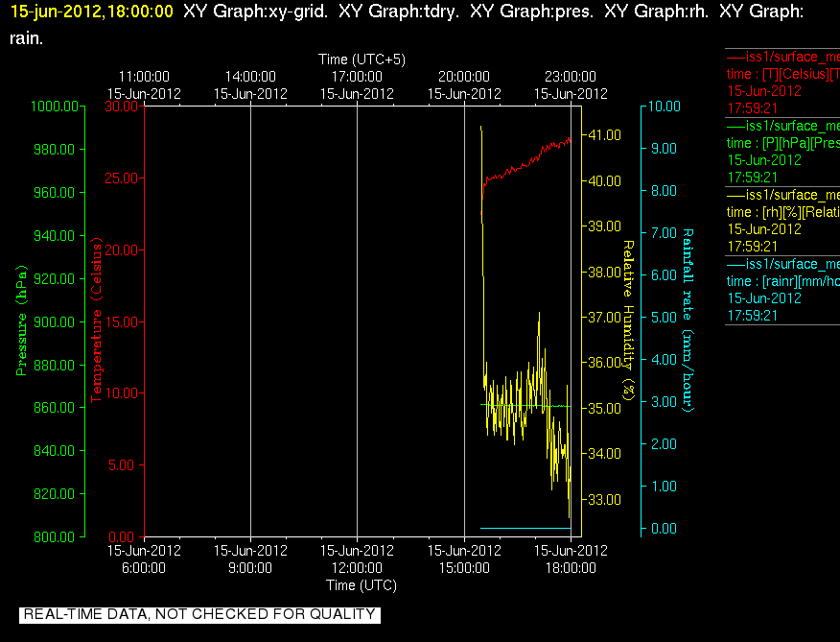Click the 35.00 humidity axis tick value
The image size is (840, 642).
[x=605, y=408]
